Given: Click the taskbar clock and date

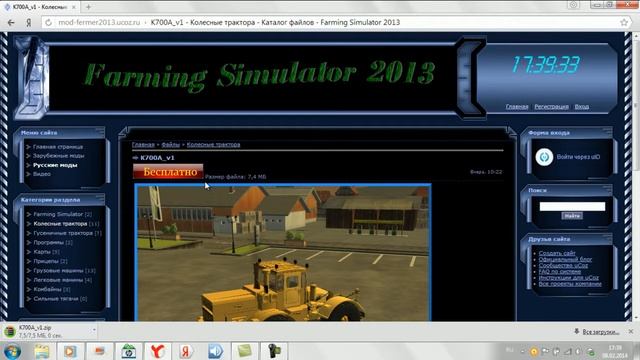Looking at the screenshot, I should tap(615, 351).
